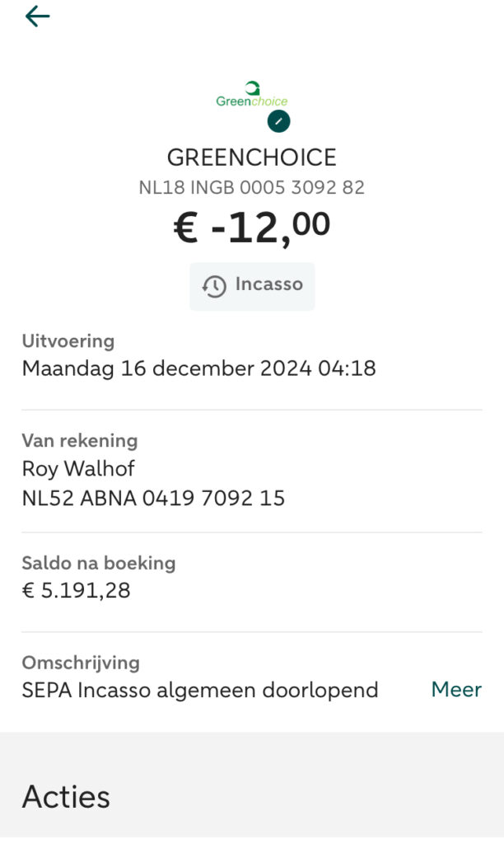Click the pencil edit icon by the logo
504x844 pixels.
click(x=278, y=121)
